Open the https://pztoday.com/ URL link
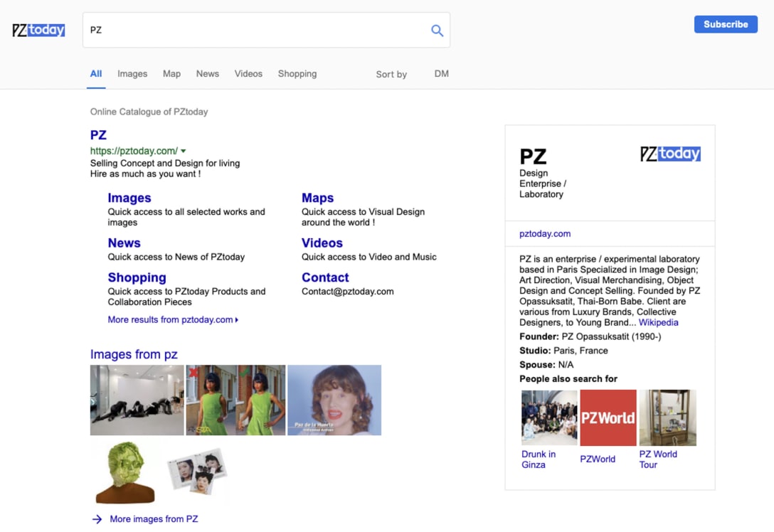774x532 pixels. pyautogui.click(x=134, y=151)
